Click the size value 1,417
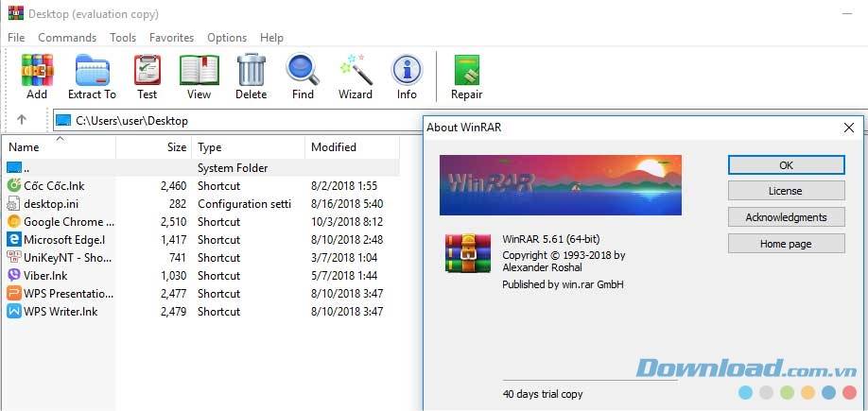This screenshot has height=411, width=868. tap(173, 240)
